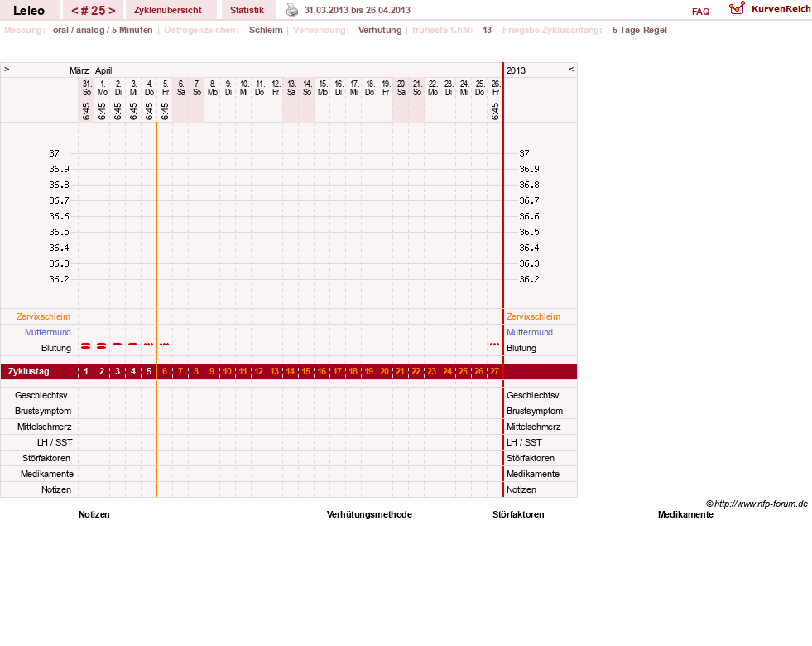Viewport: 812px width, 646px height.
Task: Click the 5-Tage-Regel setting value
Action: click(x=640, y=30)
